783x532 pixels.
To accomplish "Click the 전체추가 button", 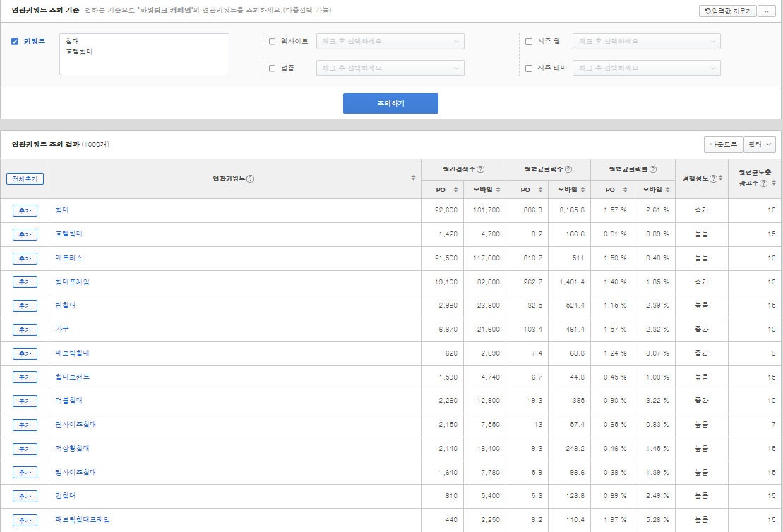I will coord(25,179).
